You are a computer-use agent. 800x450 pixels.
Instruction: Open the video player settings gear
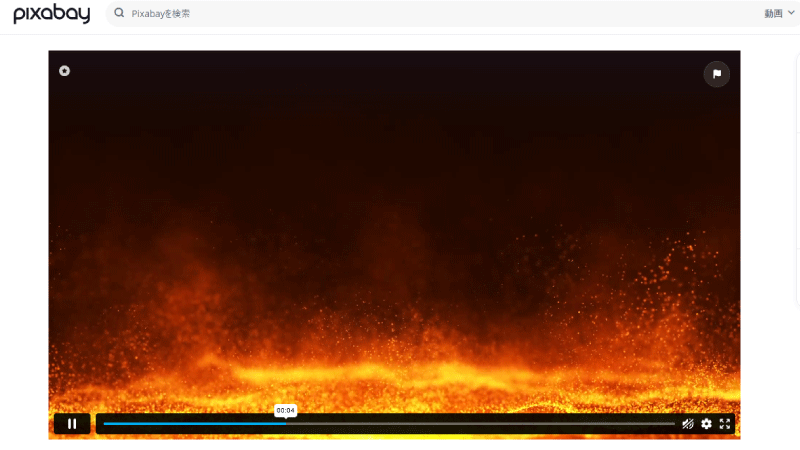click(x=706, y=423)
